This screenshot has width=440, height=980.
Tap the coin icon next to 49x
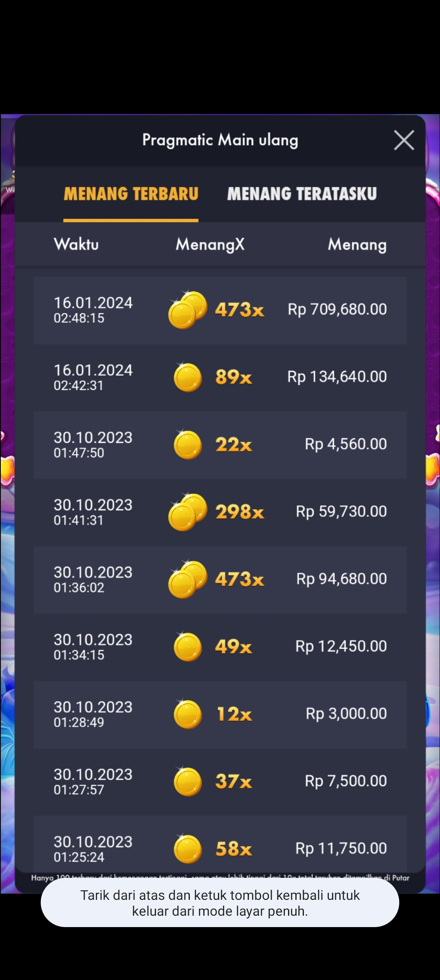pos(188,647)
